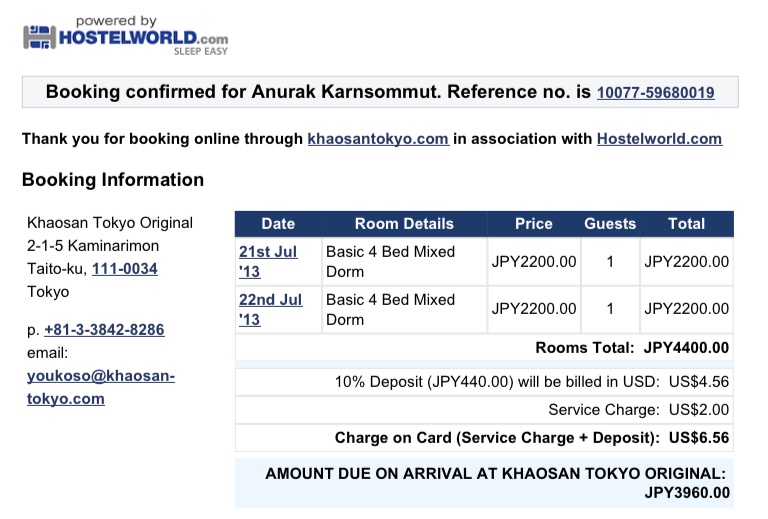The image size is (768, 519).
Task: Visit the khaosantokyo.com link
Action: tap(378, 139)
